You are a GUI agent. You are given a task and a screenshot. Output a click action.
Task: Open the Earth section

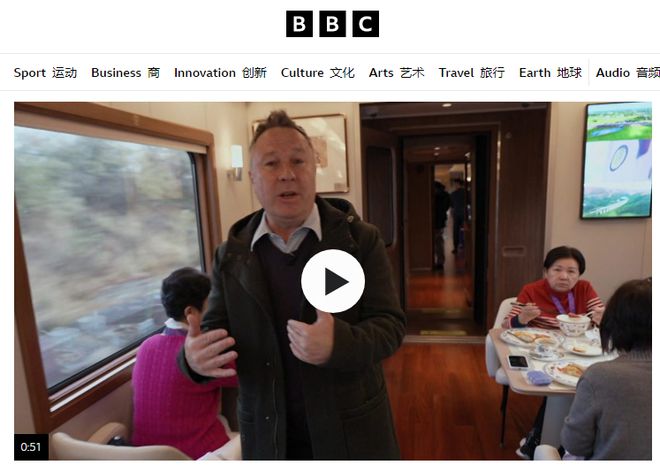click(x=550, y=73)
